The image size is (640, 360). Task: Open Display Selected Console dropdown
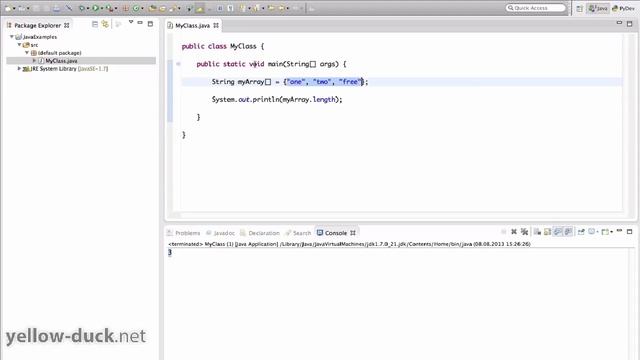click(x=598, y=232)
